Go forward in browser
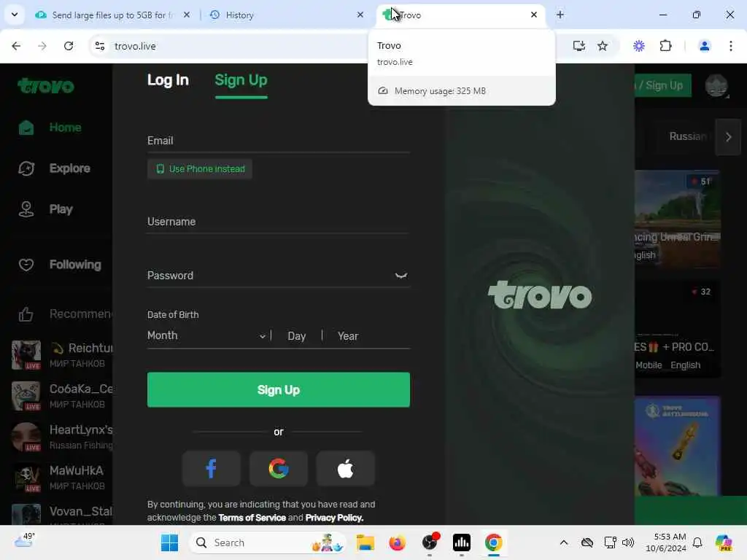The height and width of the screenshot is (560, 747). (x=42, y=46)
